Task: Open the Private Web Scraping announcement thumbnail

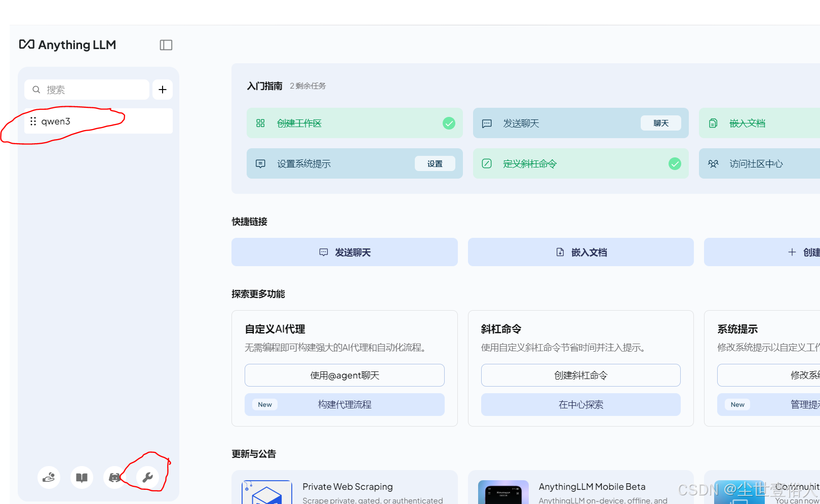Action: [x=267, y=492]
